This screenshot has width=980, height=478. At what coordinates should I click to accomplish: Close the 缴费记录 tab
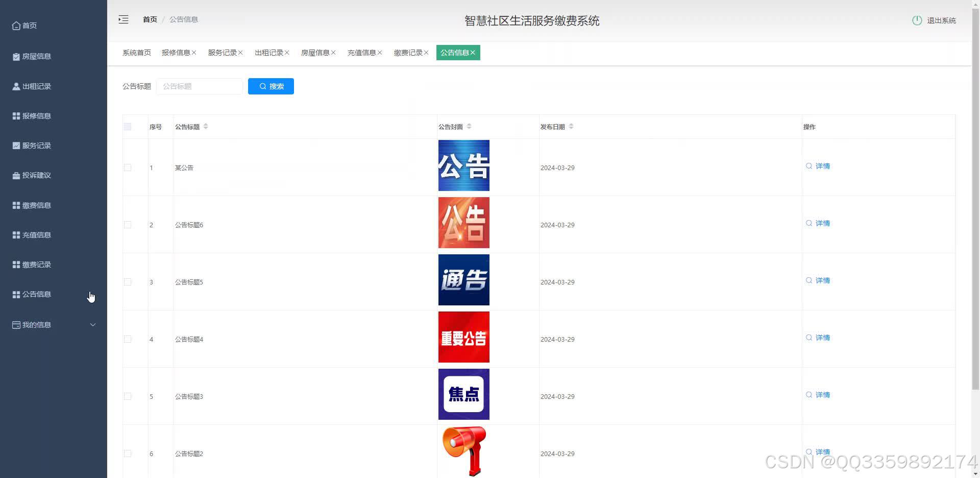point(426,53)
